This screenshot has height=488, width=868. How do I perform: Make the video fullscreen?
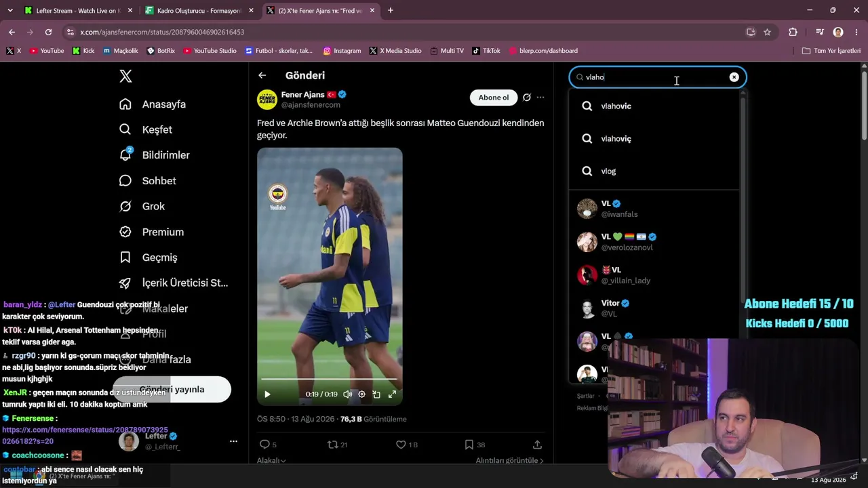tap(392, 394)
